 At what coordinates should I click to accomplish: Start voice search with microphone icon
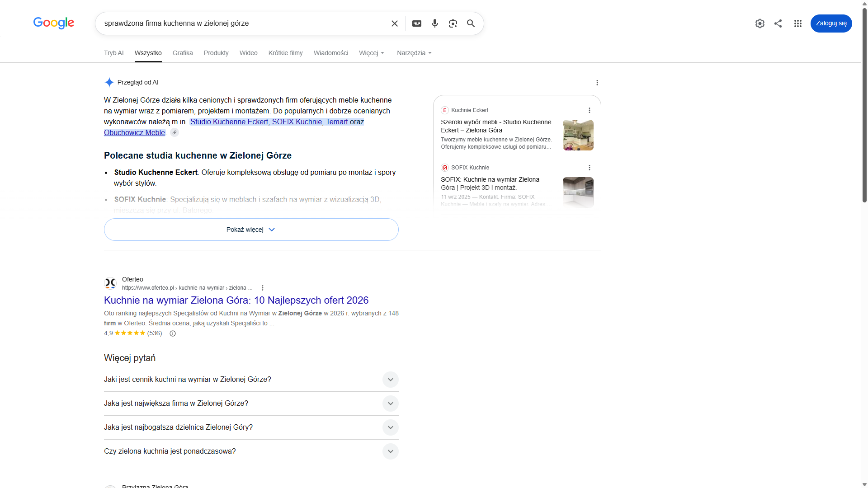tap(435, 23)
